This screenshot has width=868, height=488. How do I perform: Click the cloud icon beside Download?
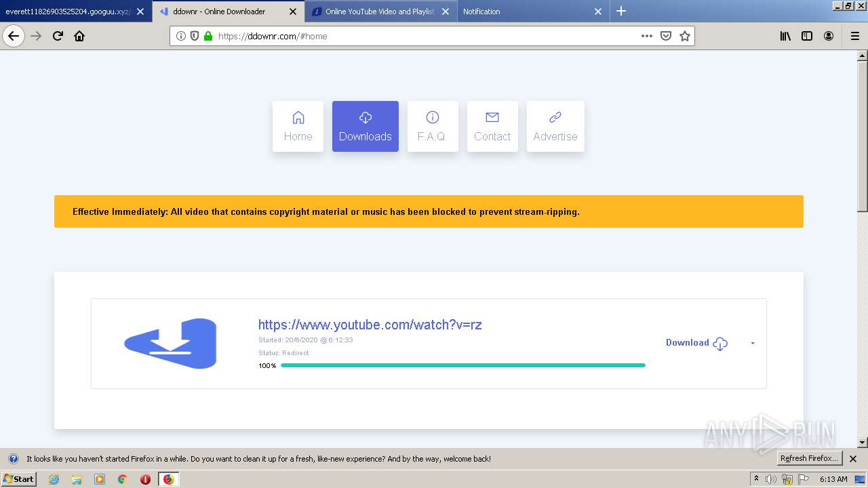point(720,344)
